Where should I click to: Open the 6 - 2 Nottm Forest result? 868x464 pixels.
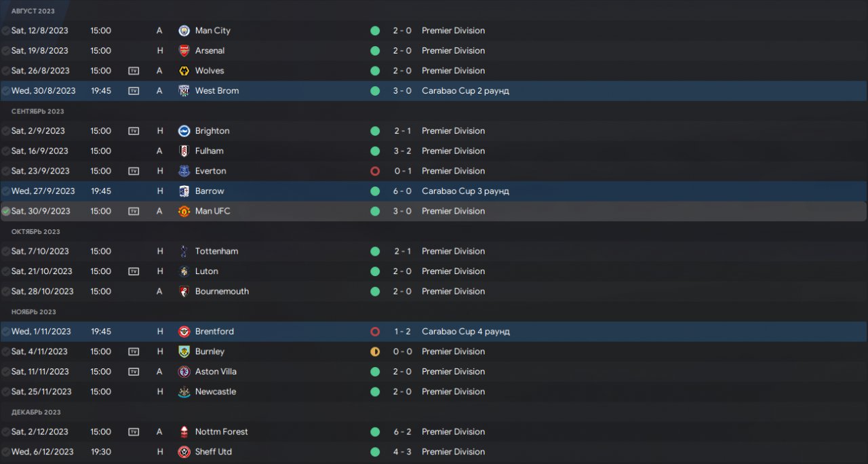tap(401, 431)
